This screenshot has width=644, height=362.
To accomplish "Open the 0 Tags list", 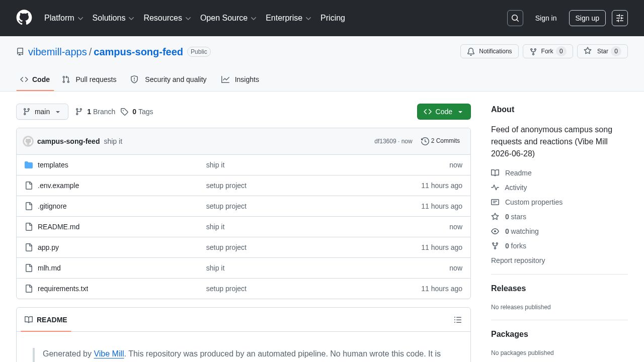I will click(x=137, y=112).
